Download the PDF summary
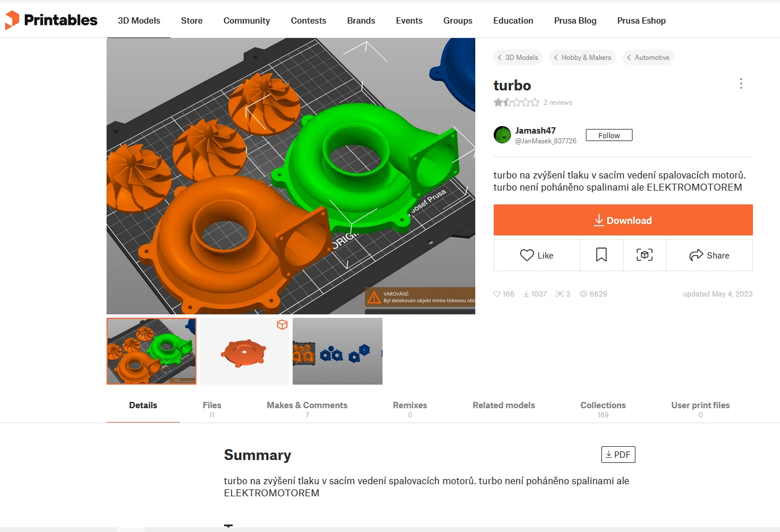Image resolution: width=780 pixels, height=532 pixels. pos(618,454)
